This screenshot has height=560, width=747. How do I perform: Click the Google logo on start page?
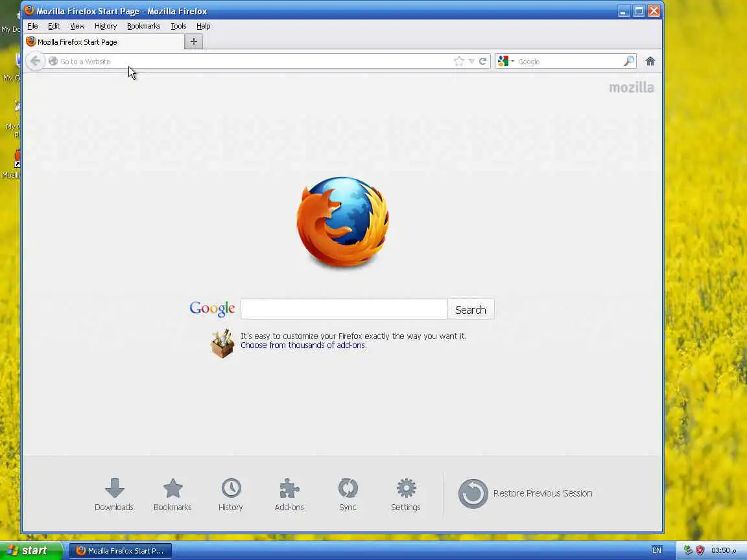212,309
